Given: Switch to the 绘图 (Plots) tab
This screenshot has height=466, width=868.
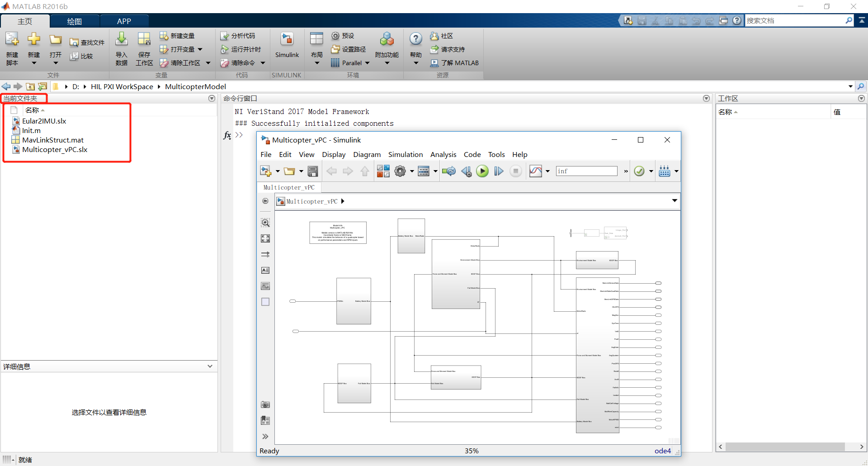Looking at the screenshot, I should [75, 21].
